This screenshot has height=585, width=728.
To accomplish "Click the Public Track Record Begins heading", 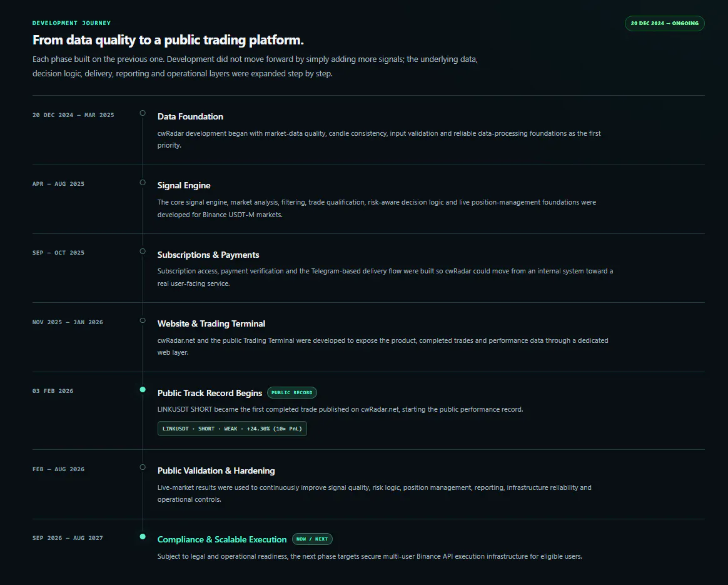I will [x=210, y=394].
